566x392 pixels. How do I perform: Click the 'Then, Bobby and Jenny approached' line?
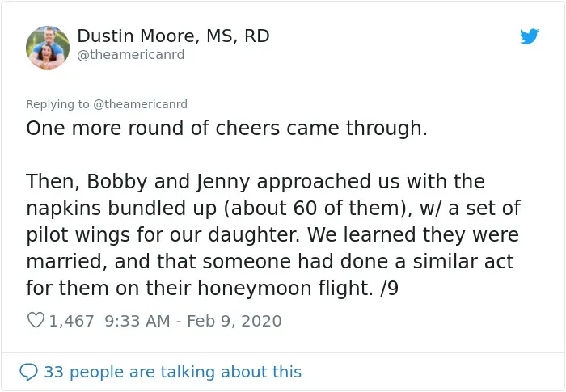click(x=256, y=182)
